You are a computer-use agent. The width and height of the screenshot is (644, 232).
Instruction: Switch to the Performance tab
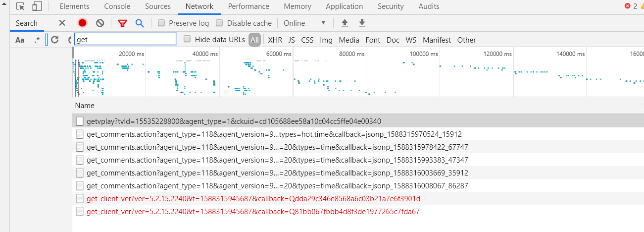coord(248,6)
